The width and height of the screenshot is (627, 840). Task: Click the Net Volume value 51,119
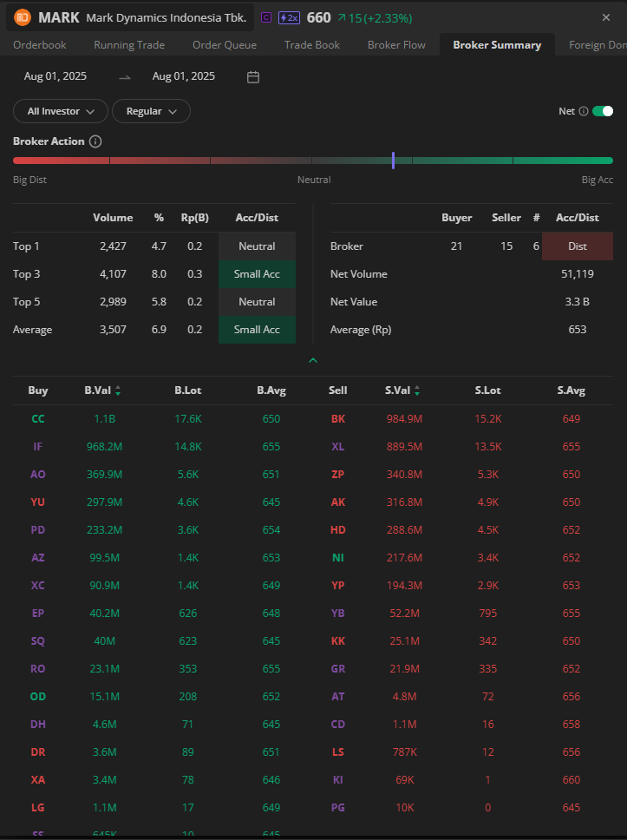[x=578, y=274]
